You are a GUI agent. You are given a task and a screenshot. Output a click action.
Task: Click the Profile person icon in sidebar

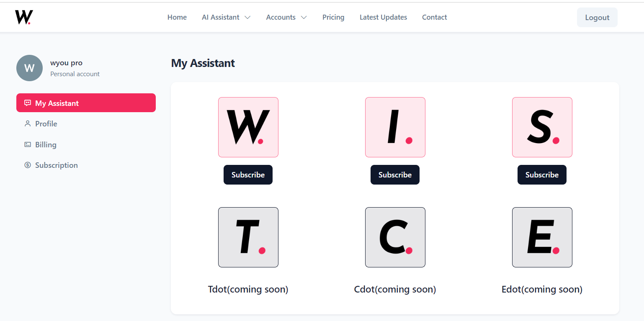click(x=28, y=123)
